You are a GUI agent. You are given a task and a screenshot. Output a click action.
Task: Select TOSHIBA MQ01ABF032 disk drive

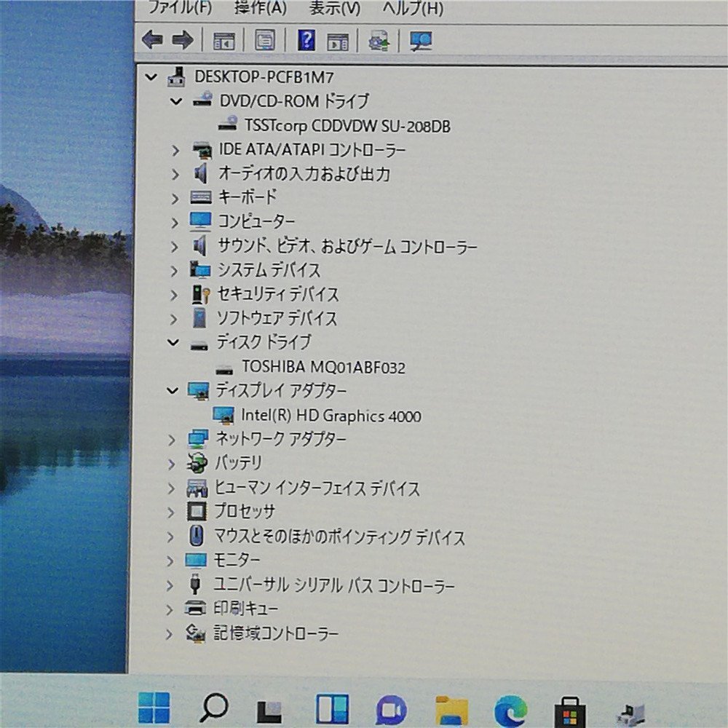[323, 367]
